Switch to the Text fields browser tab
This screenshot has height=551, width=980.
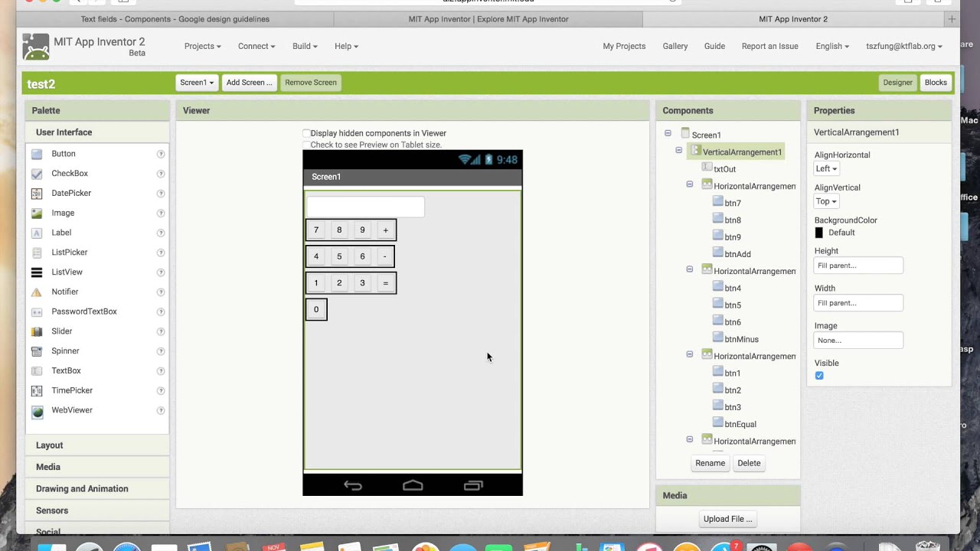click(175, 19)
